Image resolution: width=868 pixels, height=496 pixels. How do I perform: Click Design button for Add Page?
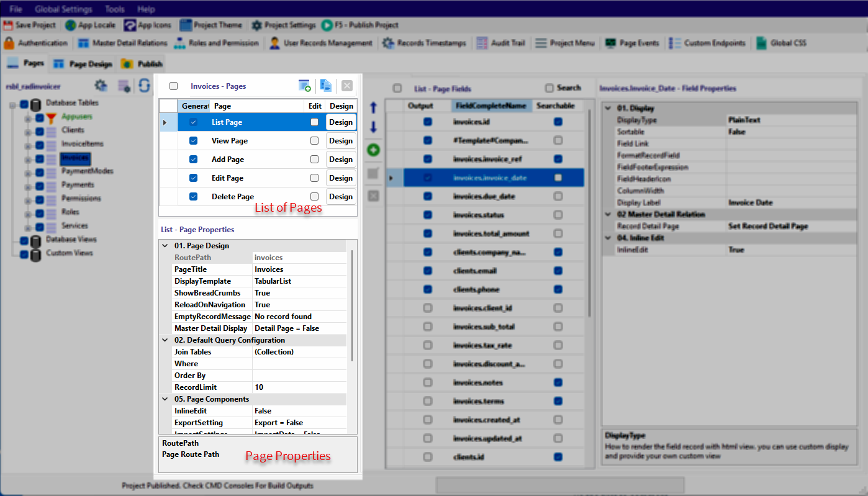point(341,160)
